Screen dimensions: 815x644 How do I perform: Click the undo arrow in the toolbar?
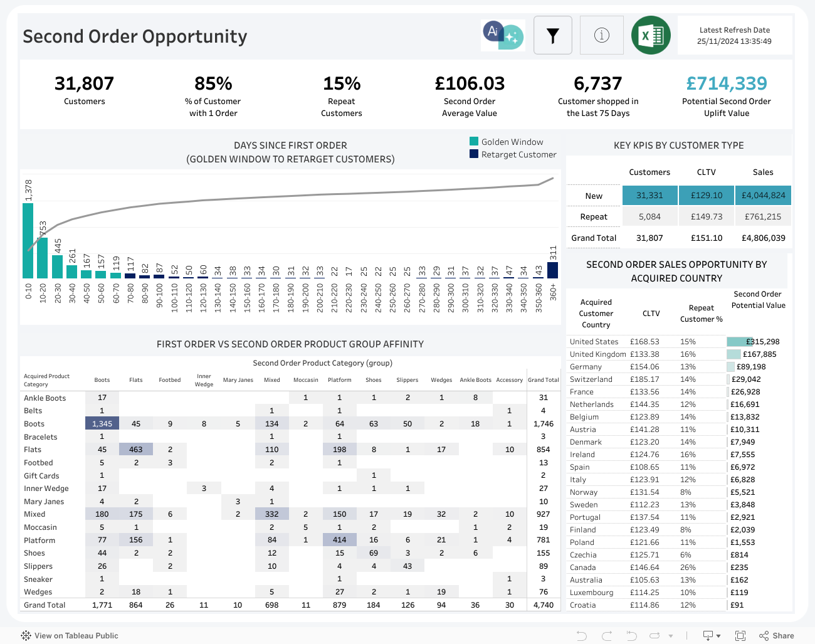(x=581, y=636)
